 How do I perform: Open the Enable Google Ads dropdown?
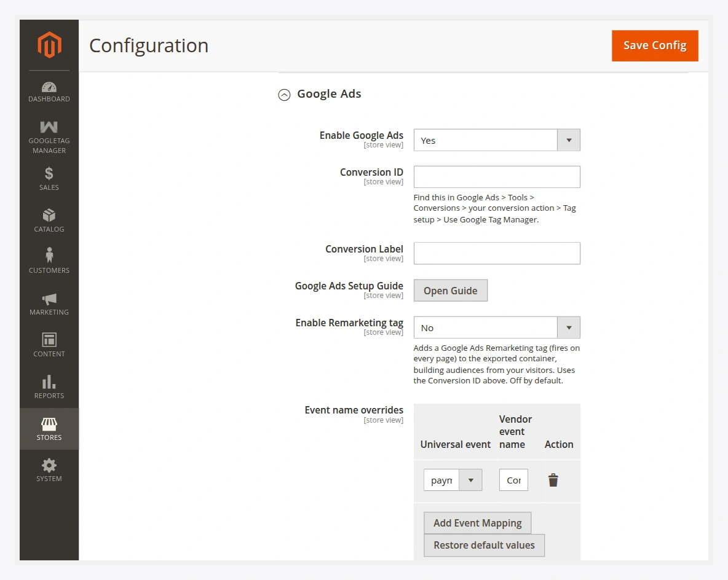(497, 140)
